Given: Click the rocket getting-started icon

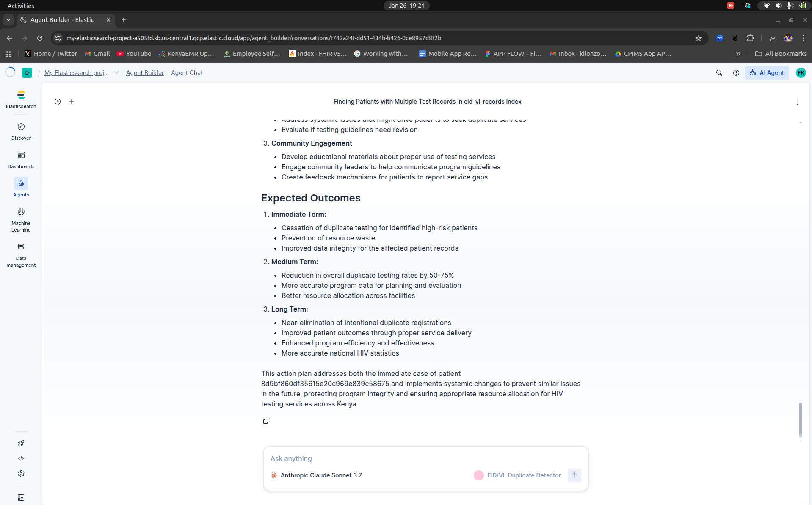Looking at the screenshot, I should [21, 443].
